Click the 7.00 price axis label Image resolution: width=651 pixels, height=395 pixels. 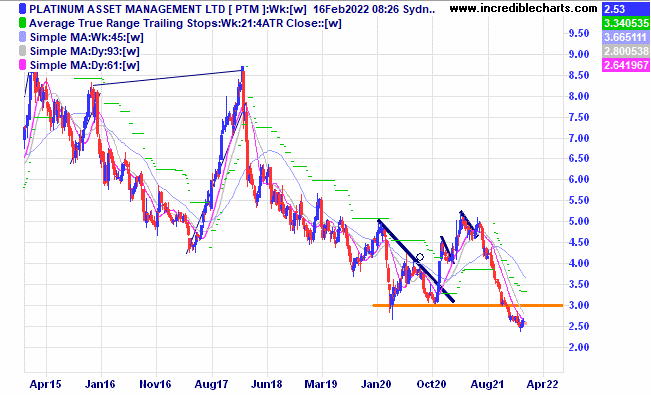pyautogui.click(x=579, y=138)
